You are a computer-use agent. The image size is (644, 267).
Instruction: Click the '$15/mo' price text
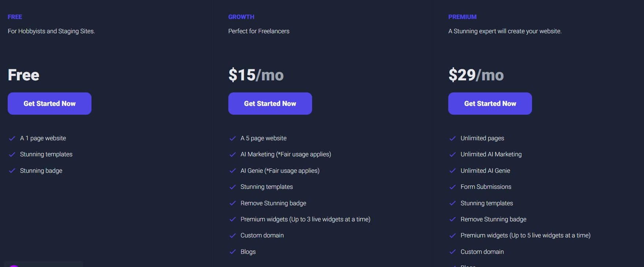(255, 75)
